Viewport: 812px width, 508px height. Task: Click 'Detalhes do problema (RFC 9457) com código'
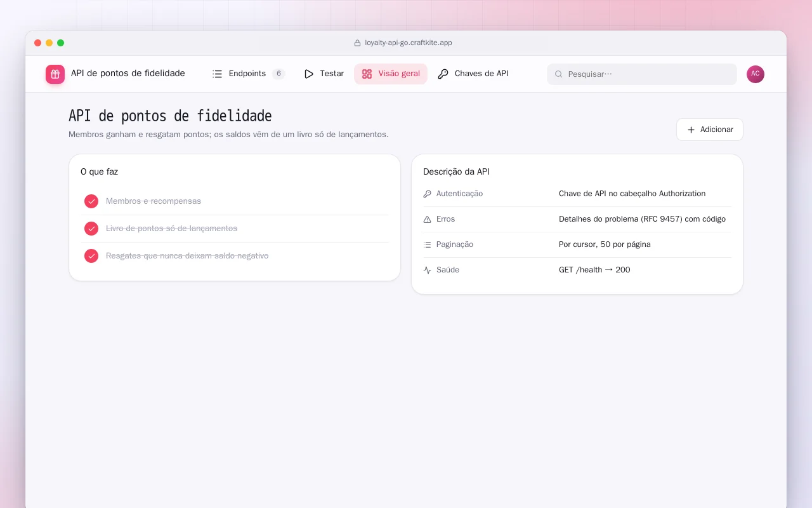tap(642, 219)
